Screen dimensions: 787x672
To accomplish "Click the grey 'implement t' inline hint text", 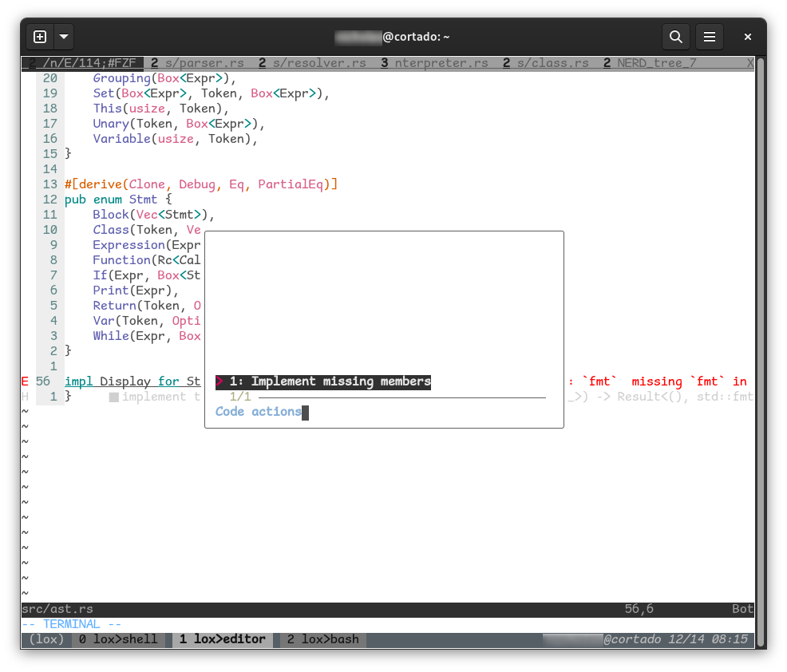I will click(x=161, y=397).
